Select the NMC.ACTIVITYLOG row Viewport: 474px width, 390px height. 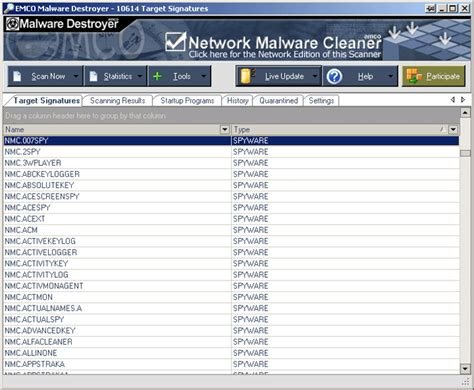pyautogui.click(x=231, y=275)
